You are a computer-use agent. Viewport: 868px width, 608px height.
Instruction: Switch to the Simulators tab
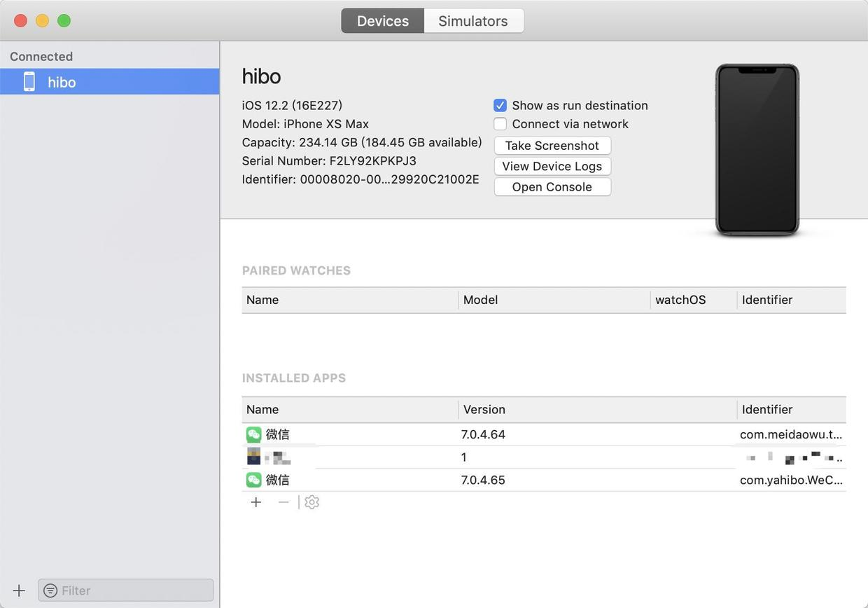474,20
